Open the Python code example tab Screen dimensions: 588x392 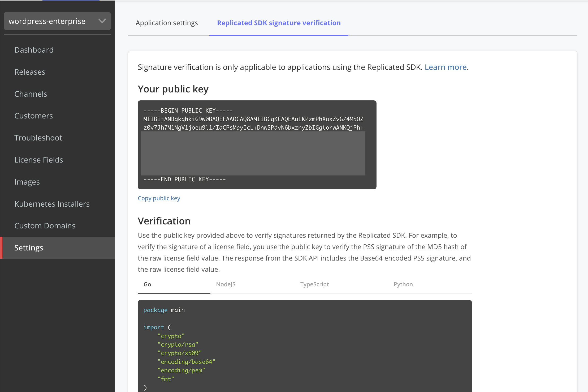[403, 284]
